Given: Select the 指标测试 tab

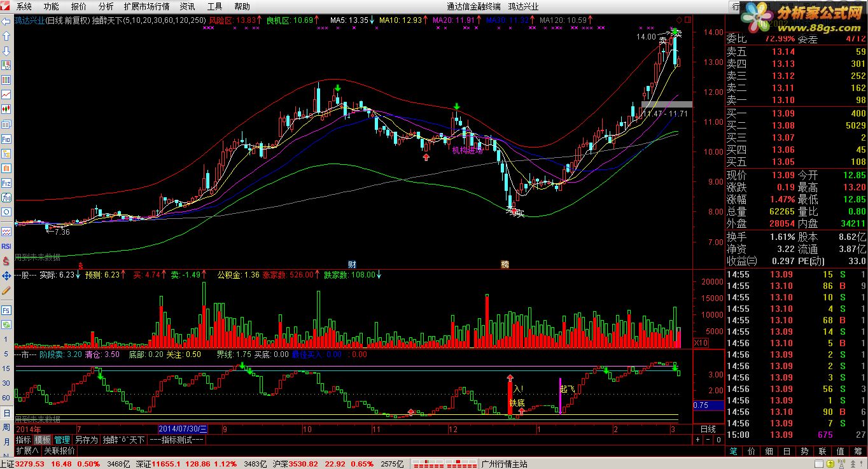Looking at the screenshot, I should (x=177, y=440).
